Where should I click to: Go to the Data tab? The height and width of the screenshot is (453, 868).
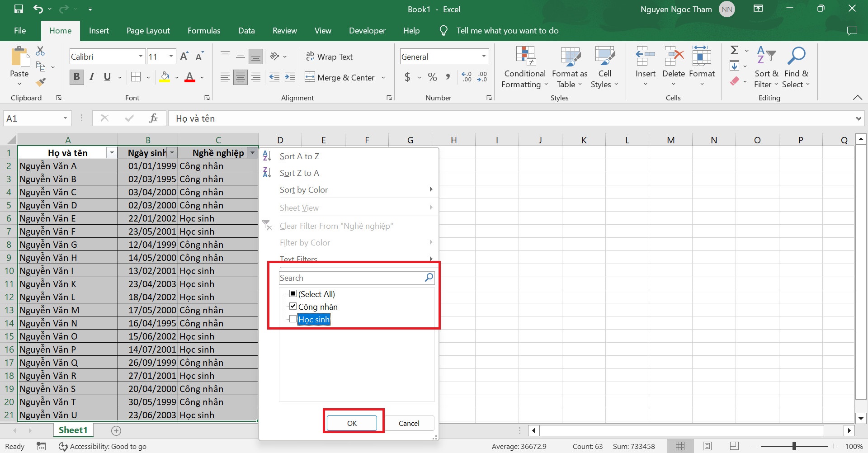(x=246, y=31)
